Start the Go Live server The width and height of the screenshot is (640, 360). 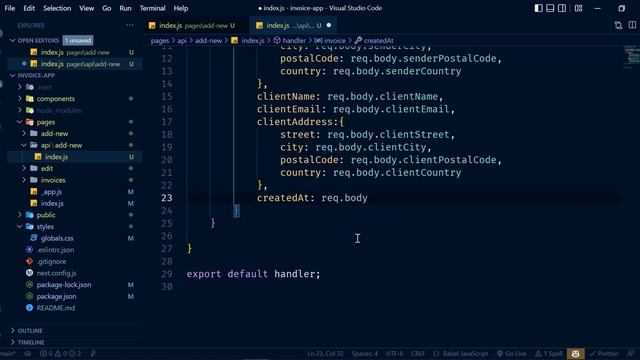pyautogui.click(x=512, y=354)
